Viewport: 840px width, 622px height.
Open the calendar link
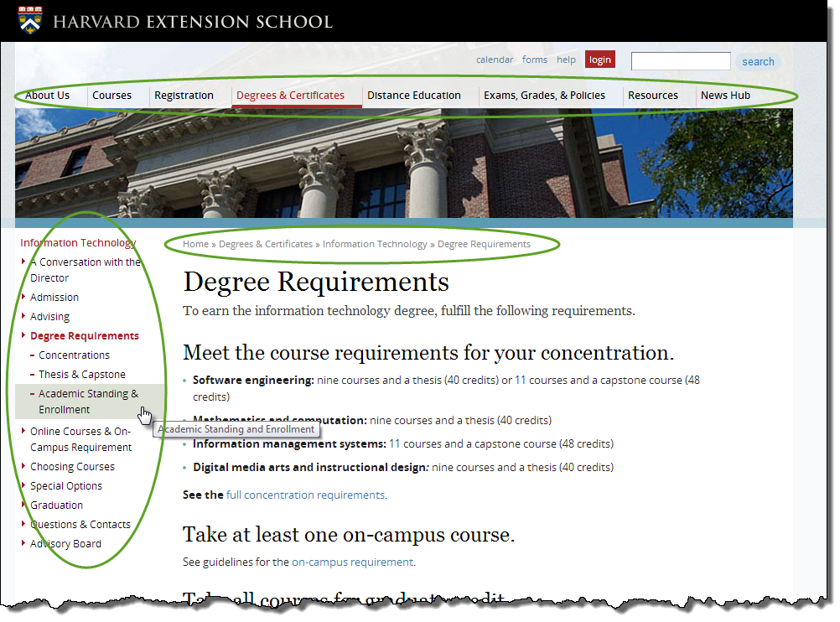click(x=495, y=60)
